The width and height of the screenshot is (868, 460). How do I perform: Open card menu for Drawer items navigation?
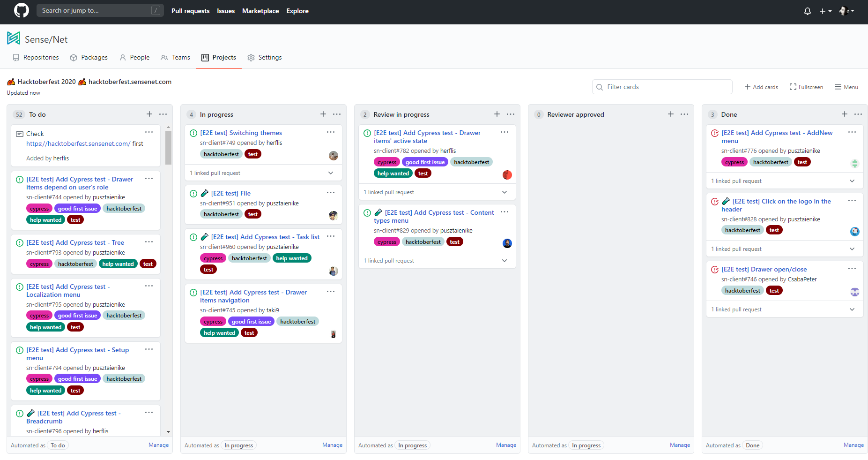[x=331, y=292]
